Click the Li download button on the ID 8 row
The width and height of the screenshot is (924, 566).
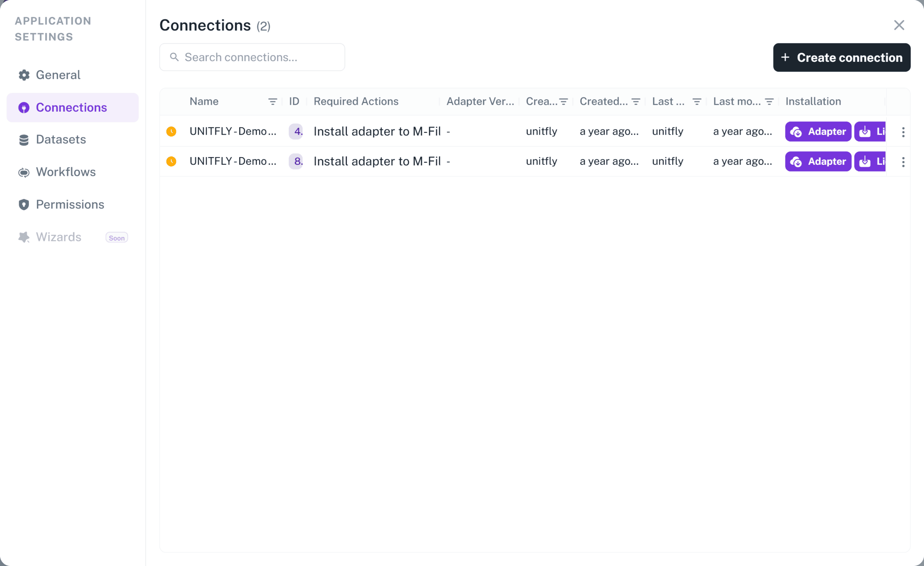tap(870, 161)
